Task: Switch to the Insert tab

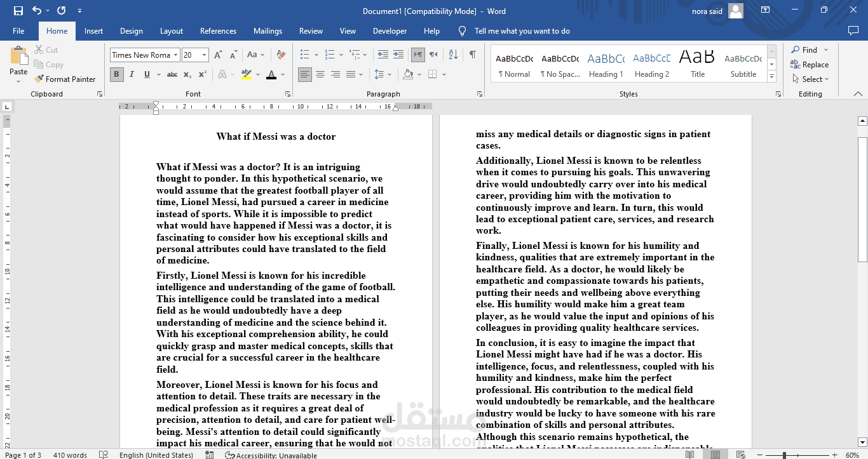Action: [x=93, y=31]
